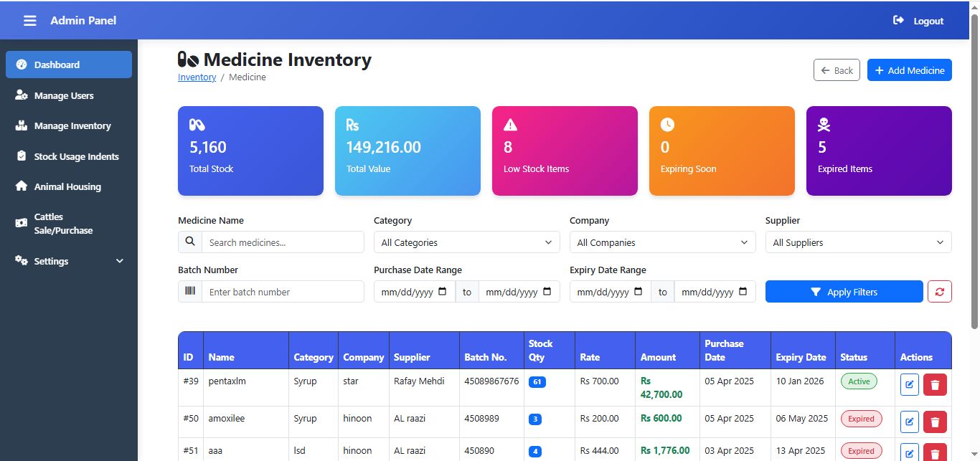Click the Inventory breadcrumb link

click(197, 77)
